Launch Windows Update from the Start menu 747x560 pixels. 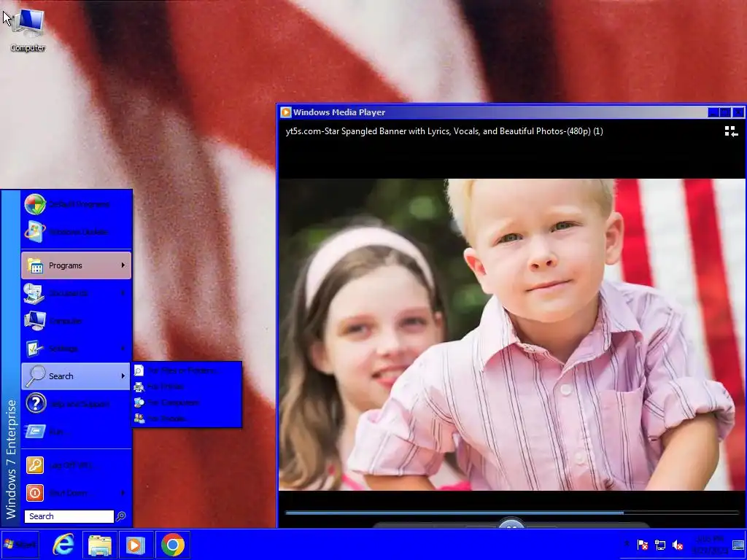tap(76, 232)
